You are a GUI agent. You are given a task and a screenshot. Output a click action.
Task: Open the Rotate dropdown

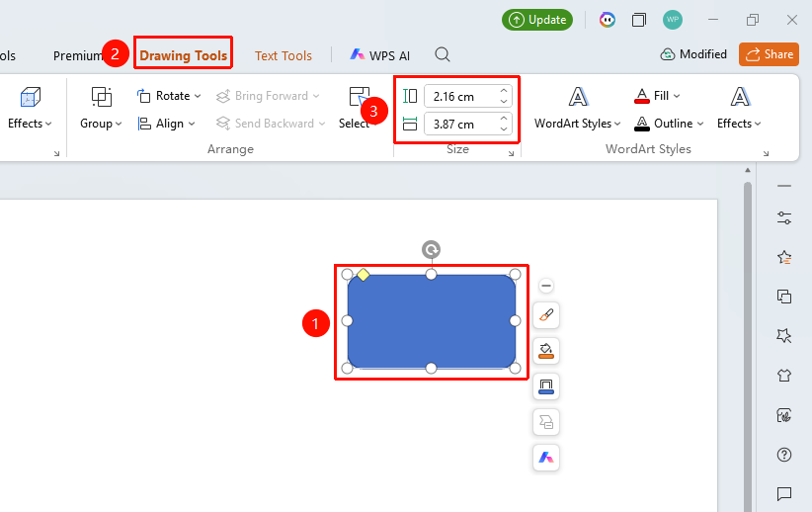(x=178, y=96)
